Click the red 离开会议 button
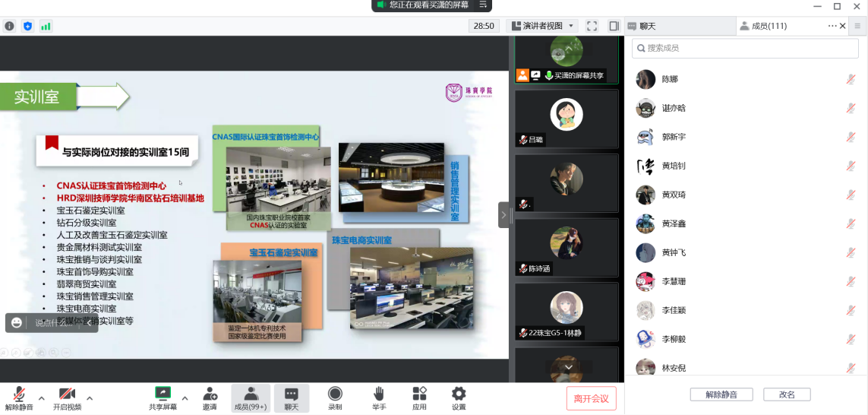868x415 pixels. [x=591, y=398]
